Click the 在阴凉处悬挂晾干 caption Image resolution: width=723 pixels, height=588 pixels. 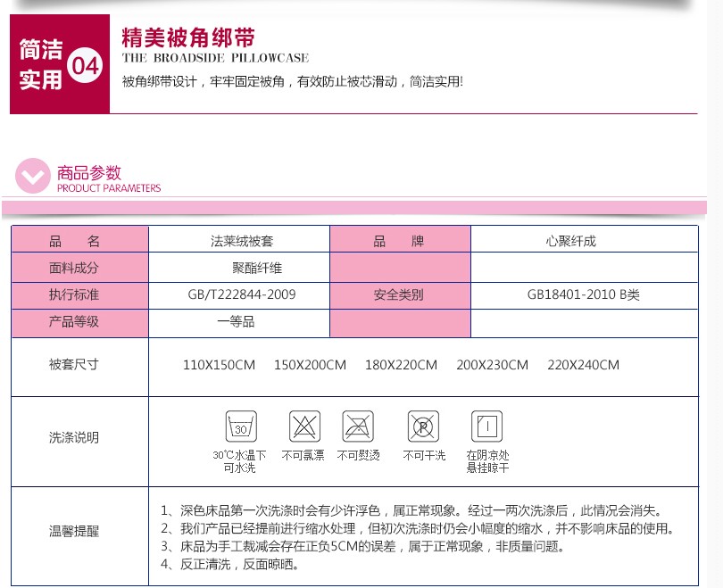point(488,461)
